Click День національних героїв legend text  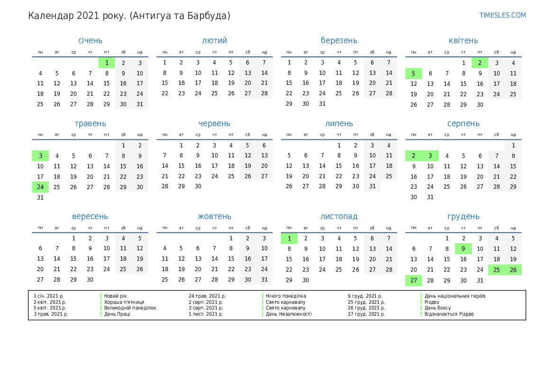(x=454, y=296)
